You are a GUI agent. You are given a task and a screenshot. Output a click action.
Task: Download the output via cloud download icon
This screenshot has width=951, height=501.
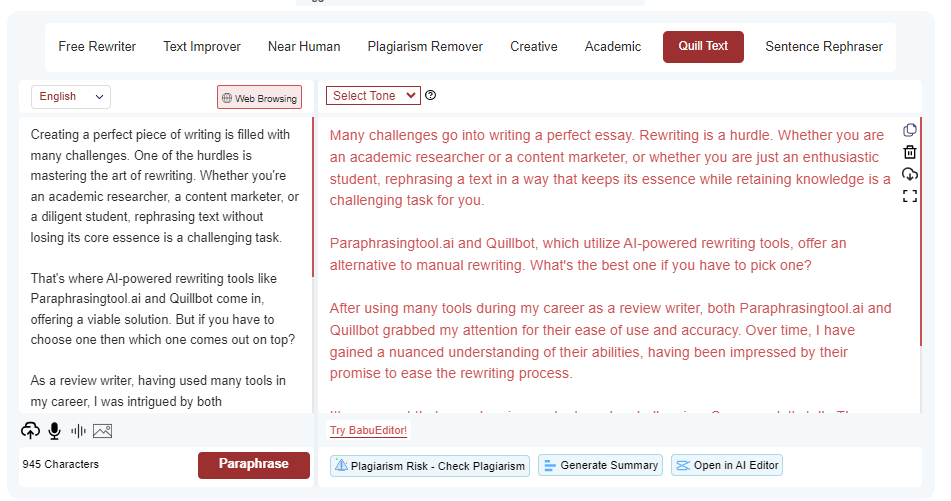pos(909,174)
